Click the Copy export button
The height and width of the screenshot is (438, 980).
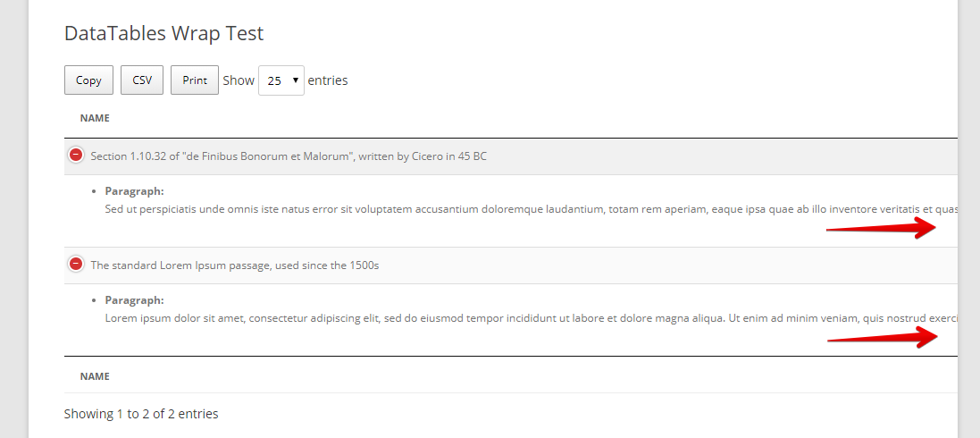pyautogui.click(x=88, y=80)
